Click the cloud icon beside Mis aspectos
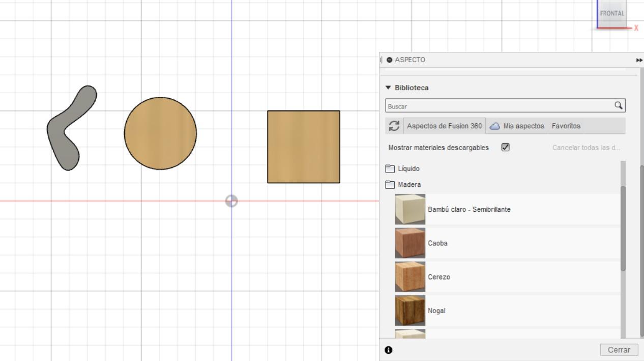The width and height of the screenshot is (644, 361). (494, 126)
